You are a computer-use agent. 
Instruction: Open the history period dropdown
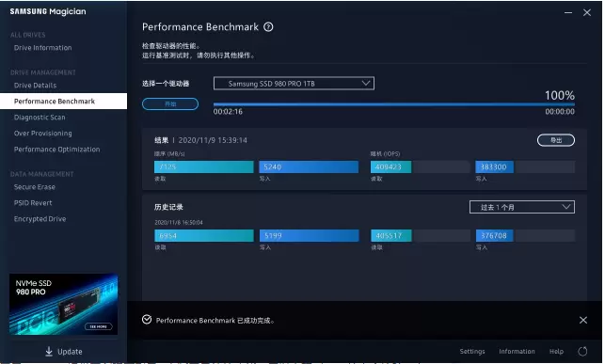pyautogui.click(x=521, y=207)
